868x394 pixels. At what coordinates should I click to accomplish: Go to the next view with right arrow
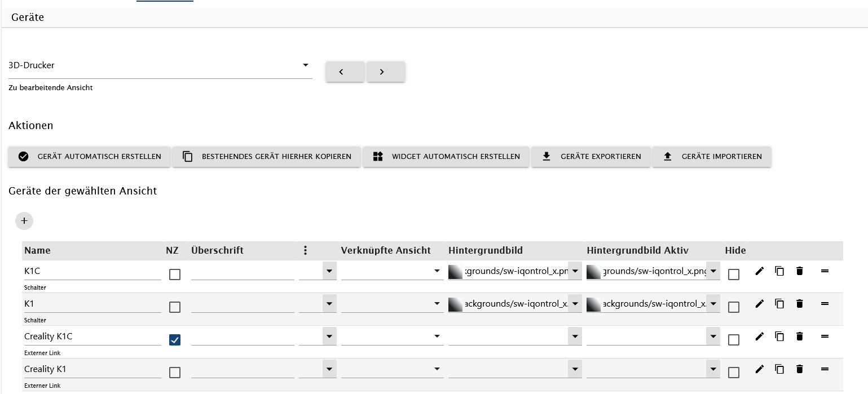click(x=385, y=72)
